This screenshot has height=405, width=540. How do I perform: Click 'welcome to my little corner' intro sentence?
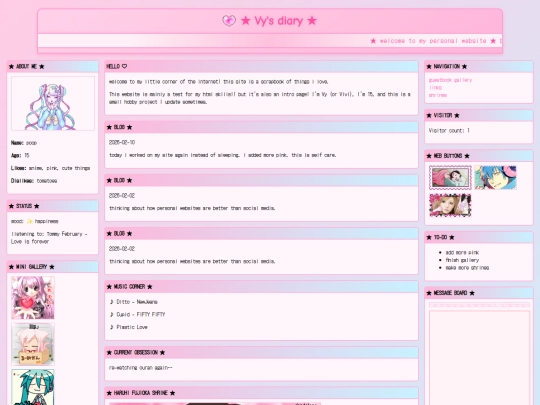point(218,82)
